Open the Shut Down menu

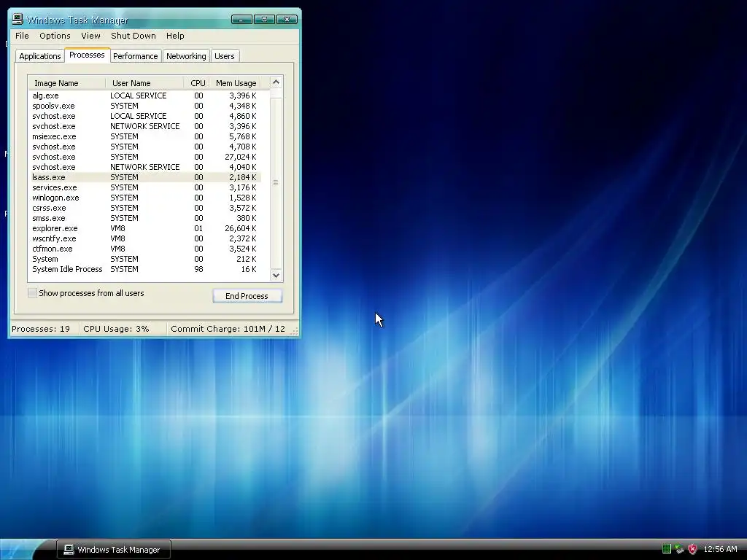click(x=133, y=36)
